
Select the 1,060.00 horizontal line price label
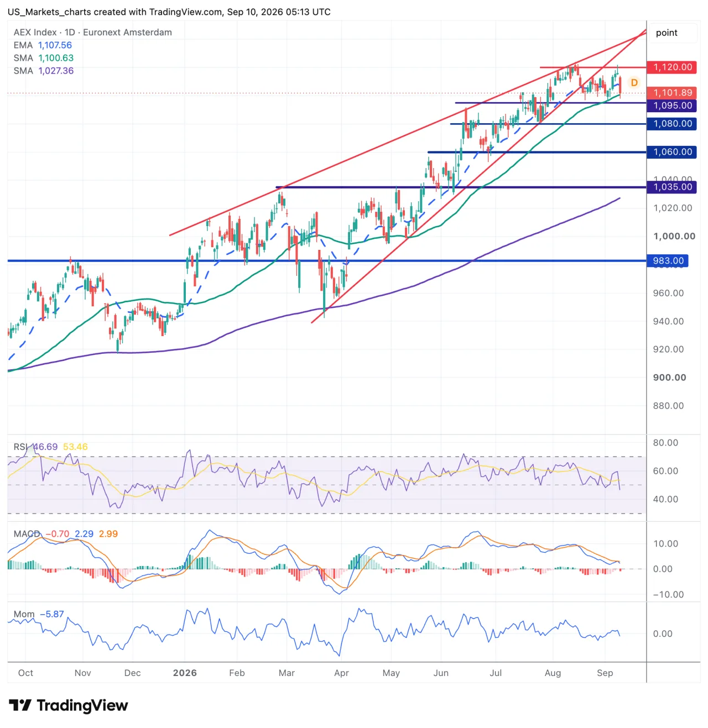672,152
